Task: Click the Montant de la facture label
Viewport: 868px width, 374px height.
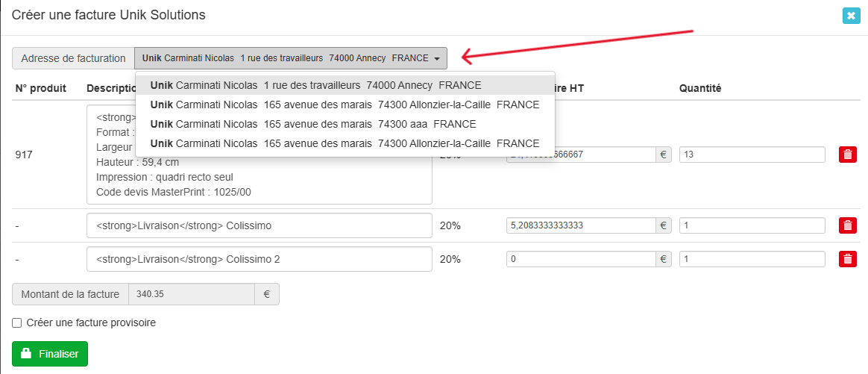Action: pos(70,294)
